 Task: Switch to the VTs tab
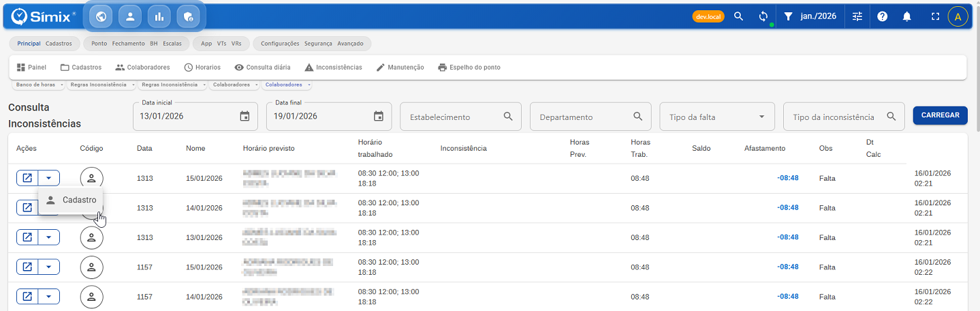coord(222,44)
